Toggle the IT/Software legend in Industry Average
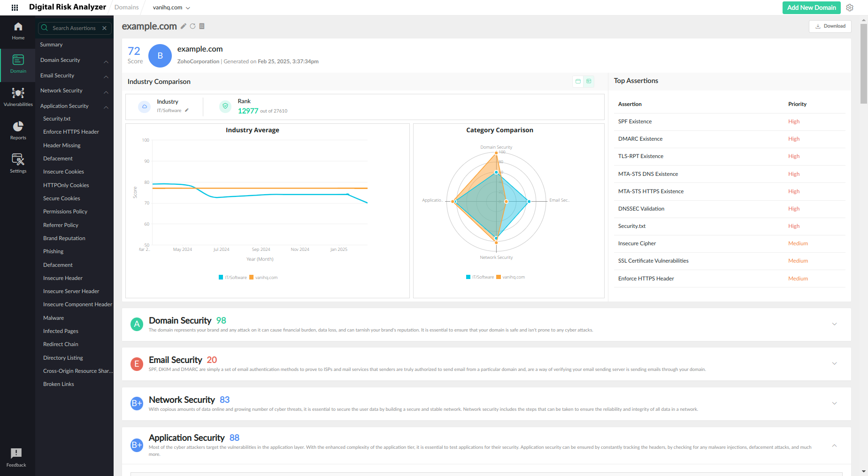868x476 pixels. (x=233, y=278)
